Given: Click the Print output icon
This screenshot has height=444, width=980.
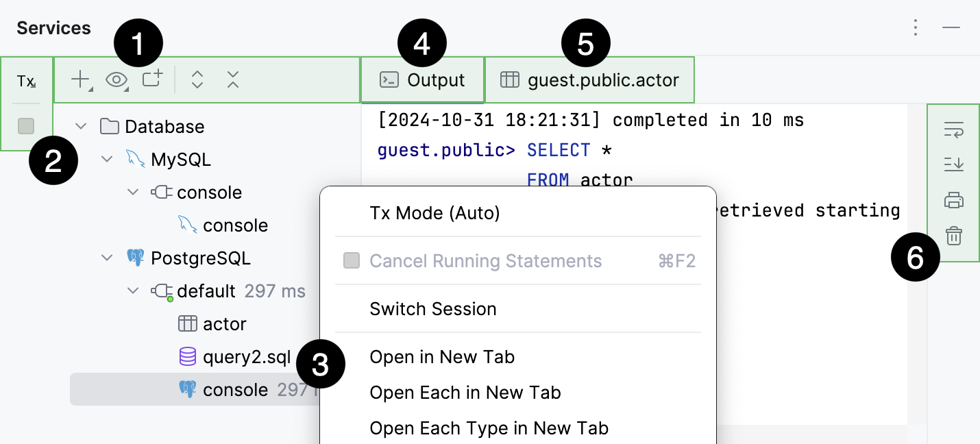Looking at the screenshot, I should [953, 201].
